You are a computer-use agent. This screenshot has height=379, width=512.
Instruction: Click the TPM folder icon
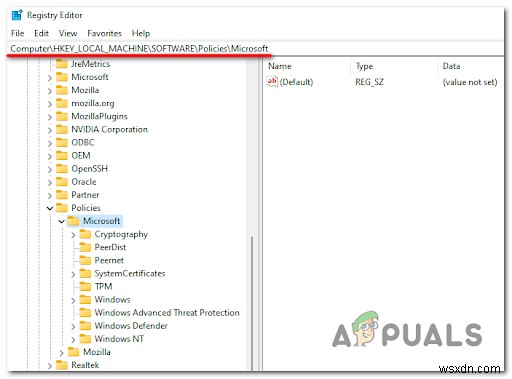point(85,286)
